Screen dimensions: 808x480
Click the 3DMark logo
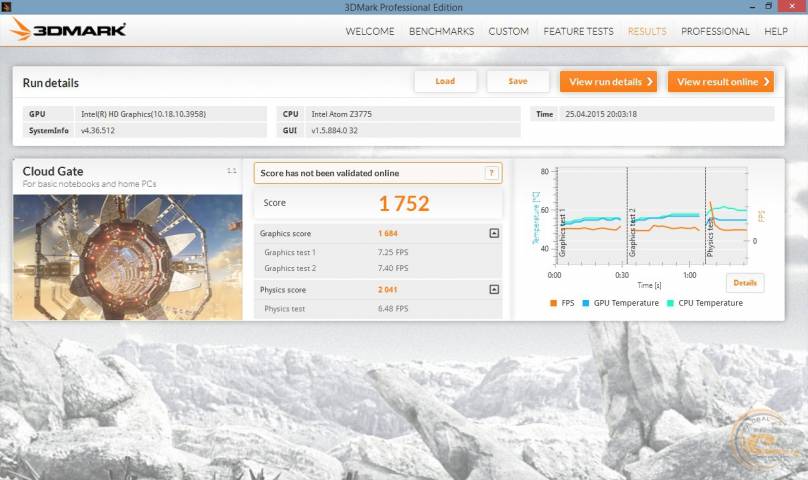point(68,30)
